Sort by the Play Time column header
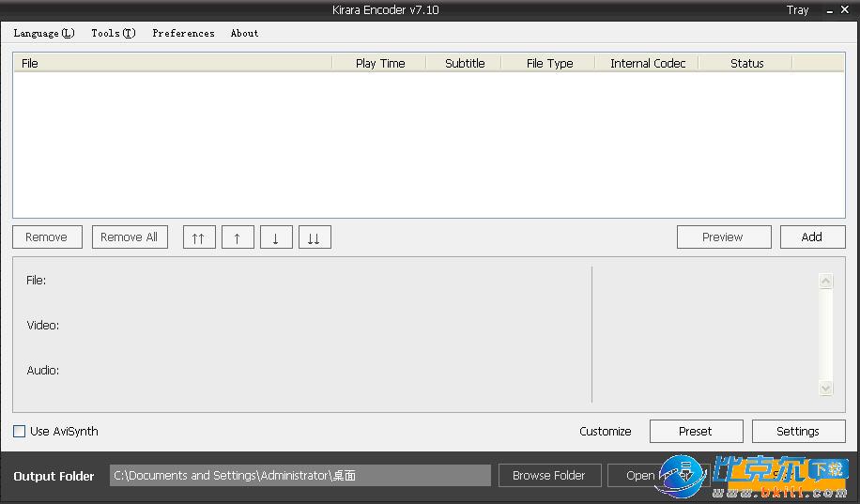The height and width of the screenshot is (504, 860). pos(379,63)
